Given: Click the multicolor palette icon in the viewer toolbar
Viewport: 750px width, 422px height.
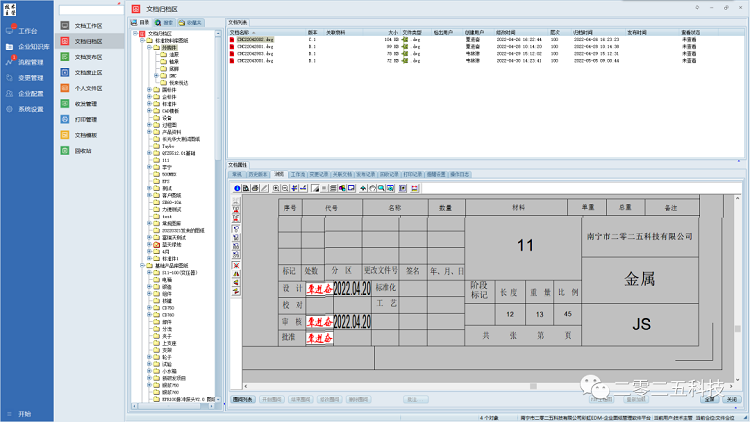Looking at the screenshot, I should 342,189.
